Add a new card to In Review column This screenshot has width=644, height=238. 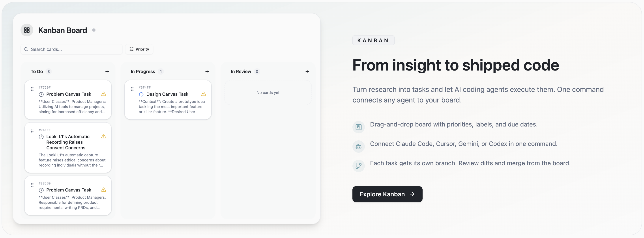[x=307, y=71]
